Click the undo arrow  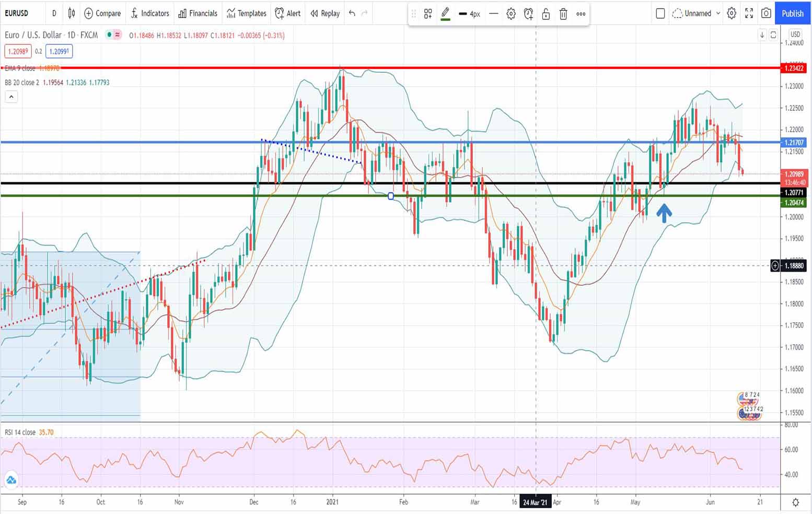352,13
